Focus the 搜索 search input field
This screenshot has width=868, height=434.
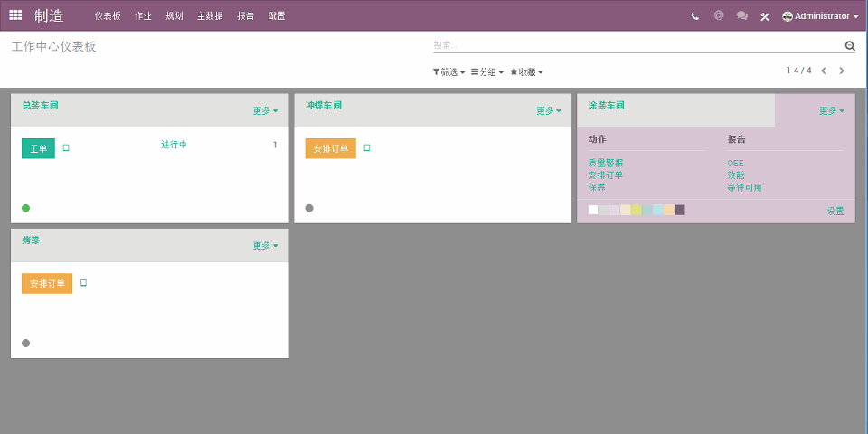click(x=638, y=45)
